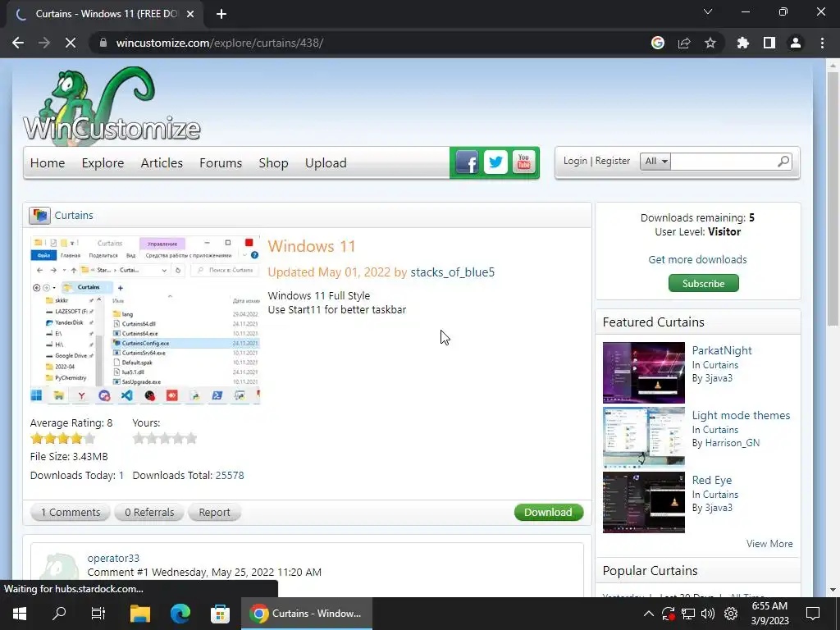Viewport: 840px width, 630px height.
Task: Open Chrome profile avatar icon
Action: click(796, 43)
